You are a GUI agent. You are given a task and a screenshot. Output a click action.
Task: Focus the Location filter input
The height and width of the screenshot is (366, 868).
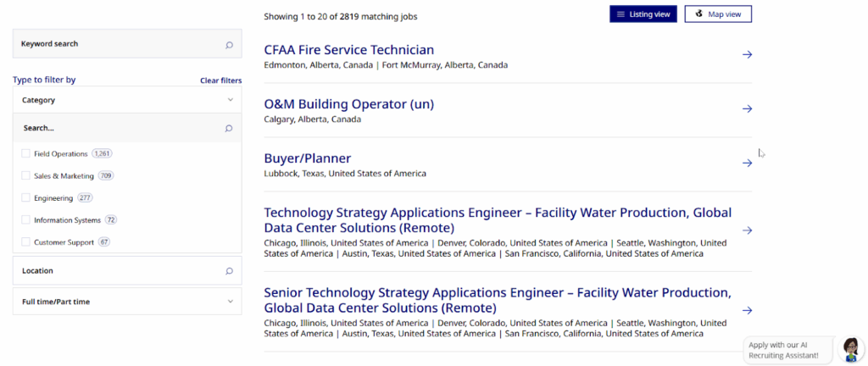[x=119, y=271]
